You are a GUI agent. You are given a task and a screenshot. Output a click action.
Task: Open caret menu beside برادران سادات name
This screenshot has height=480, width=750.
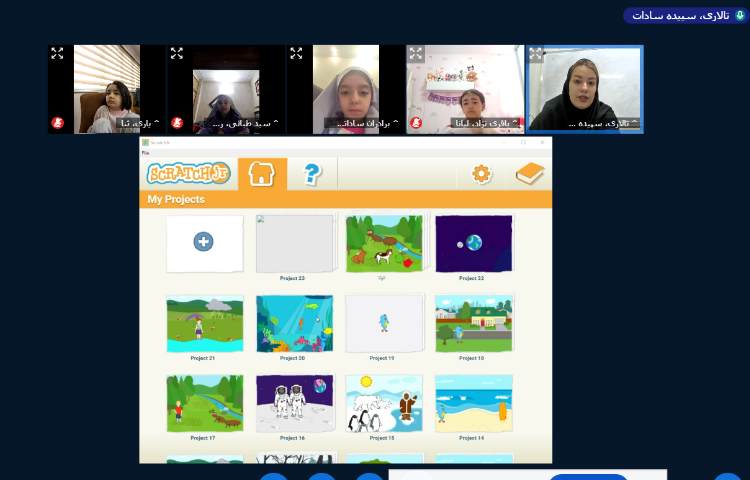(396, 123)
